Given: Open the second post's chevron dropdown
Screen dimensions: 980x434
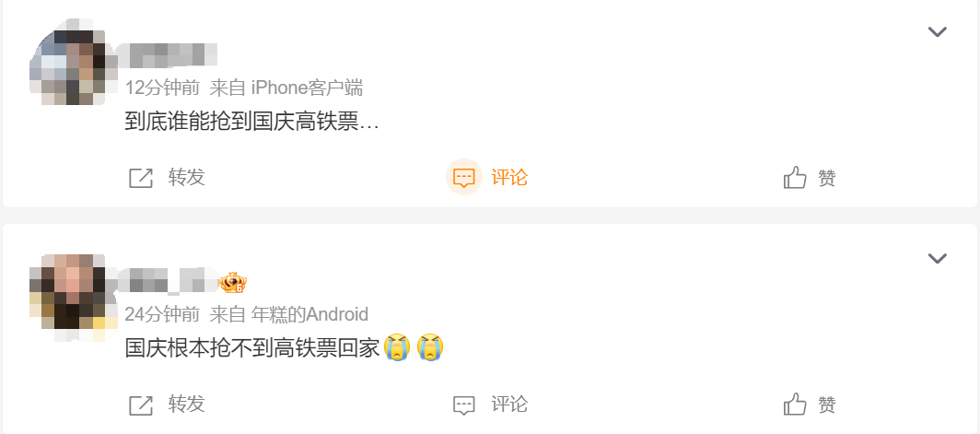Looking at the screenshot, I should pos(937,258).
